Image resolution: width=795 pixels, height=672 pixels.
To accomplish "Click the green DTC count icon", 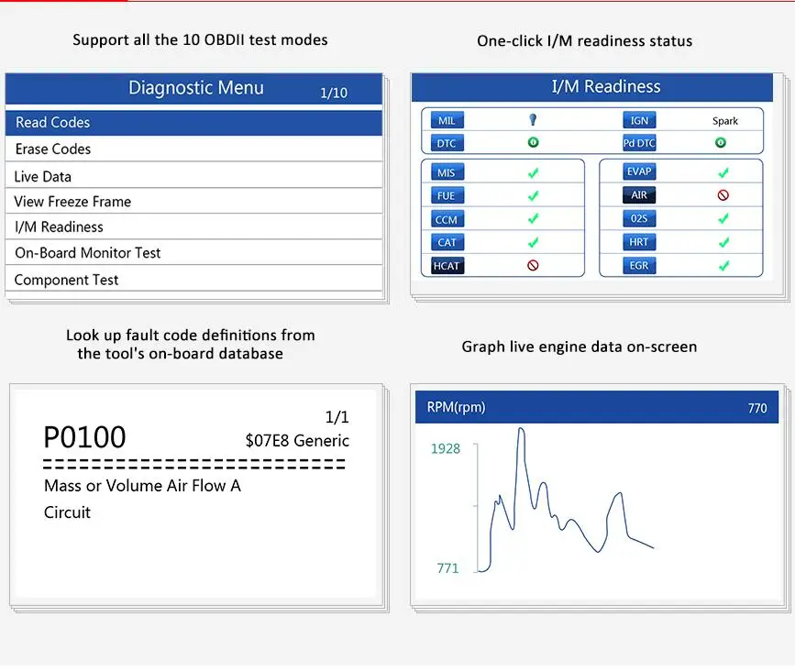I will [x=533, y=142].
